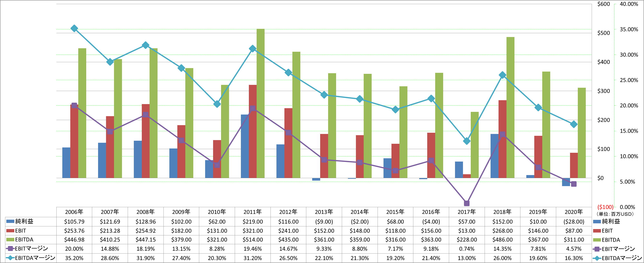
Task: Select the right legend EBITマージン entry
Action: (614, 249)
